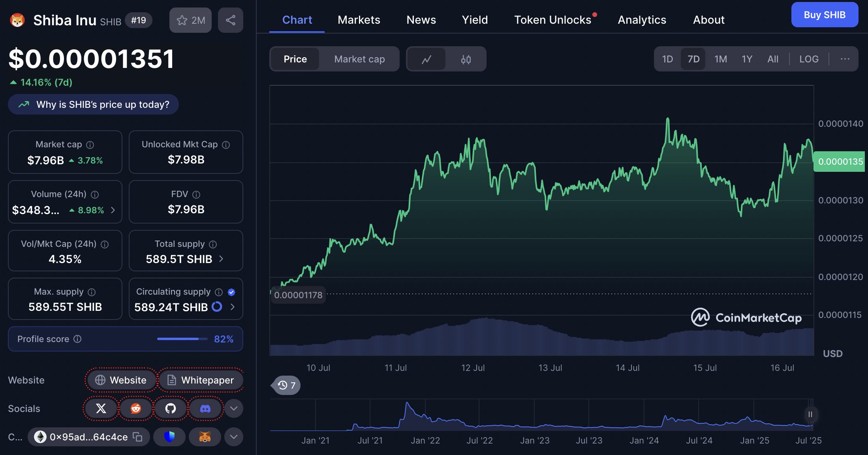Open SHIB's Reddit community

pyautogui.click(x=136, y=408)
